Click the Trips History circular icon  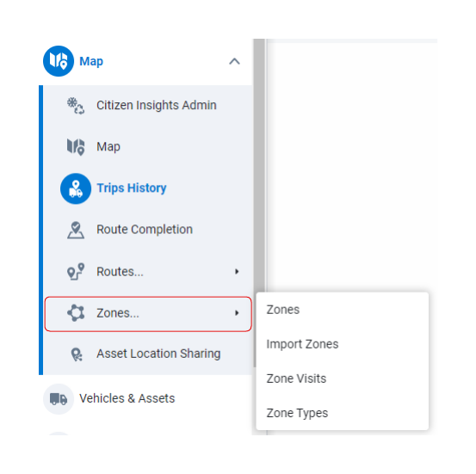[76, 188]
